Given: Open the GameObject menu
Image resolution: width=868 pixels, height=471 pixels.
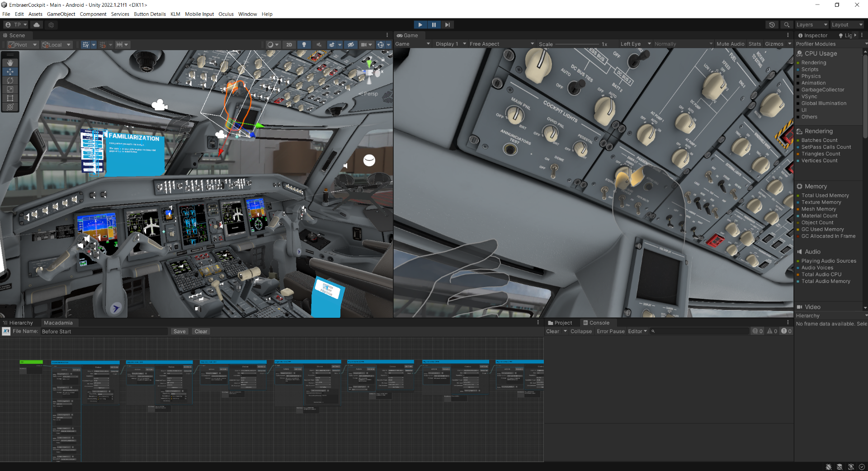Looking at the screenshot, I should [x=61, y=14].
